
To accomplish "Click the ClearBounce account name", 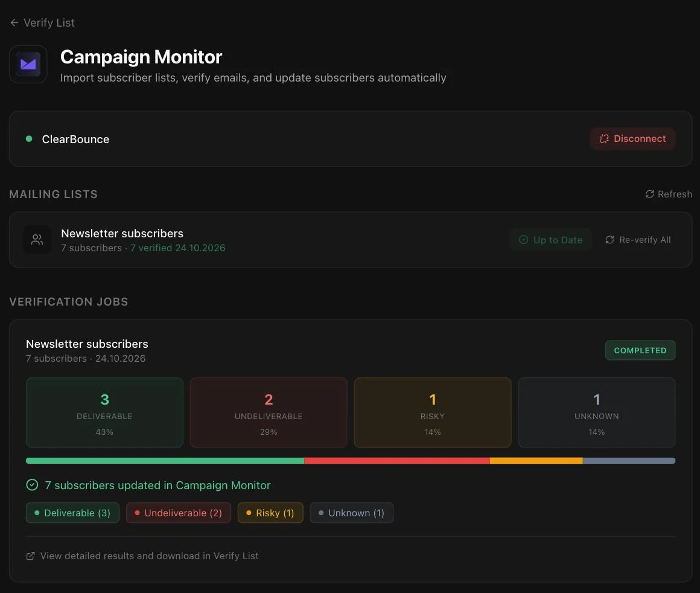I will (75, 139).
